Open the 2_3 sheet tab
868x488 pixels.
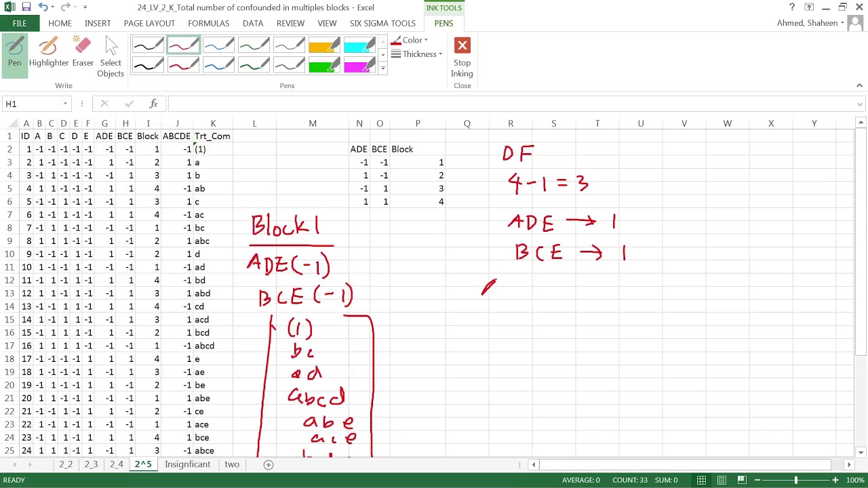(91, 464)
